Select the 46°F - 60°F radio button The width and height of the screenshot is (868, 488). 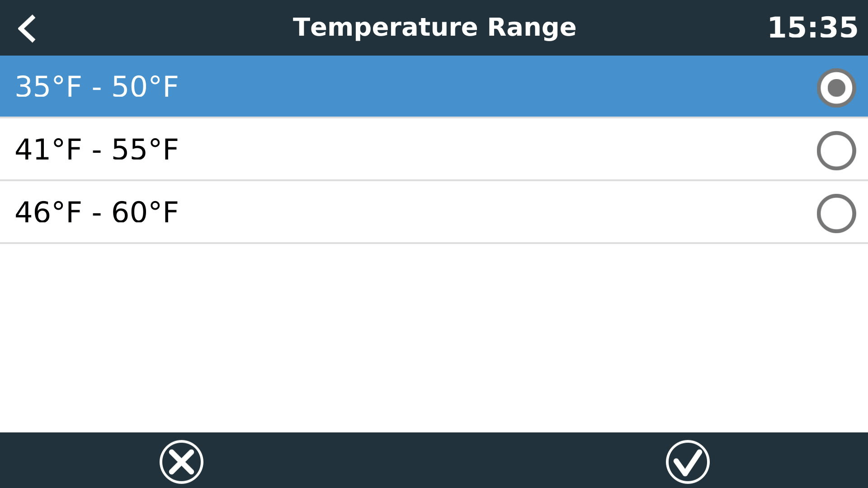point(836,213)
